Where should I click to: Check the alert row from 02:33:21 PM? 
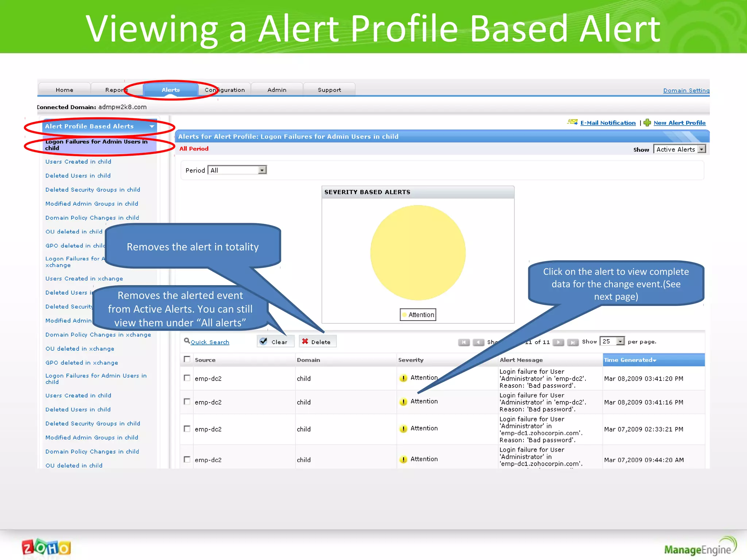[187, 429]
